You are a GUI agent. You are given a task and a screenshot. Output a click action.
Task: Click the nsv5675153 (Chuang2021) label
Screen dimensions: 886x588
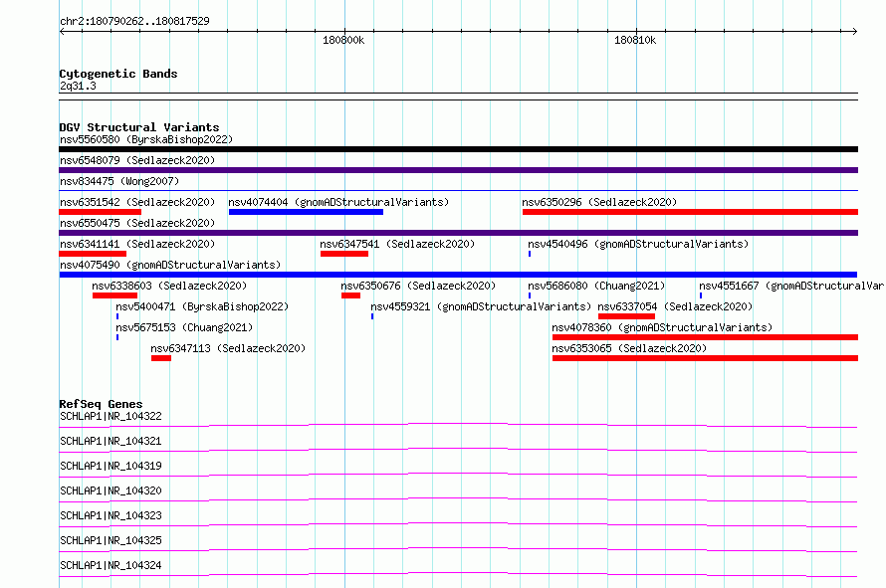click(184, 327)
